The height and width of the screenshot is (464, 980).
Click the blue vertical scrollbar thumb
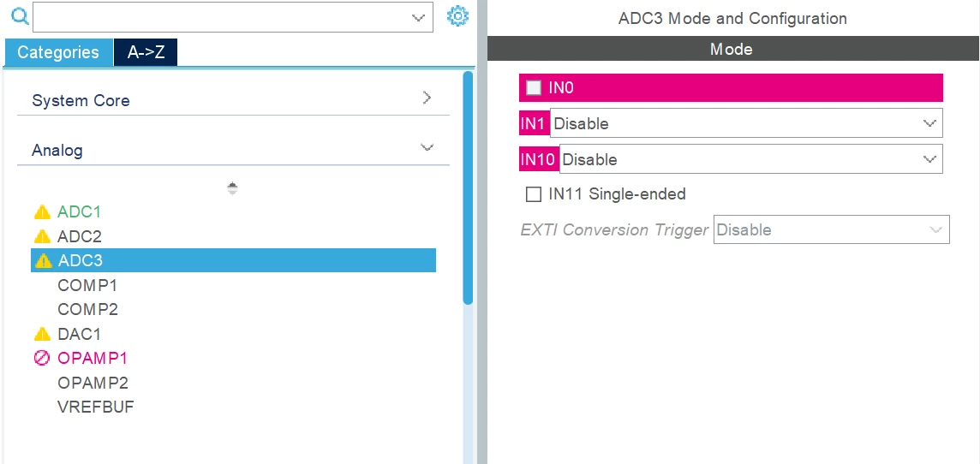point(468,188)
